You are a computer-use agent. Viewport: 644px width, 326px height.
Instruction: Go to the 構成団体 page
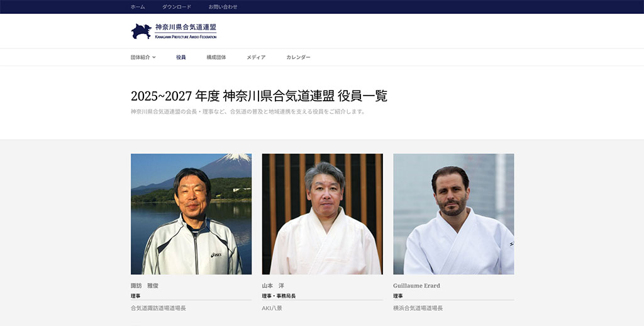click(216, 57)
